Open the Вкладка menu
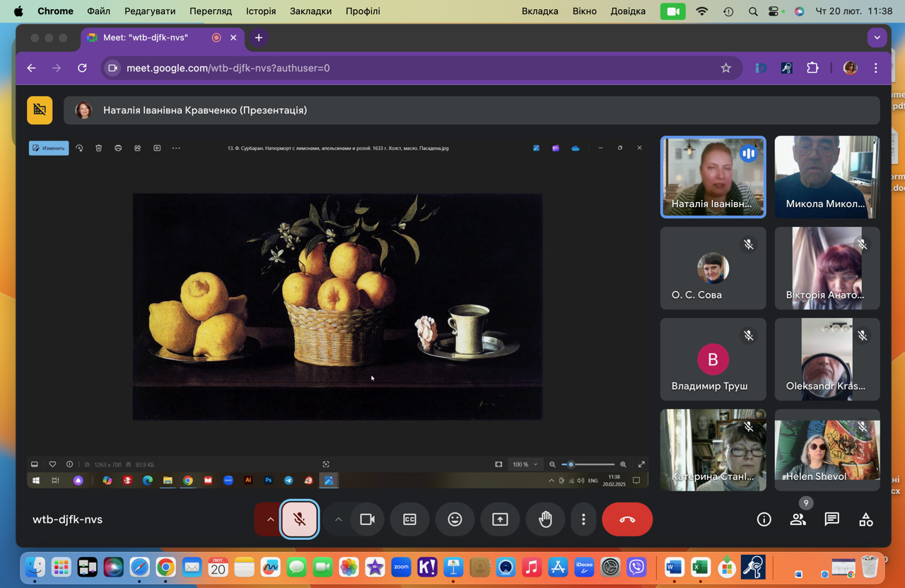The height and width of the screenshot is (588, 905). (x=540, y=11)
